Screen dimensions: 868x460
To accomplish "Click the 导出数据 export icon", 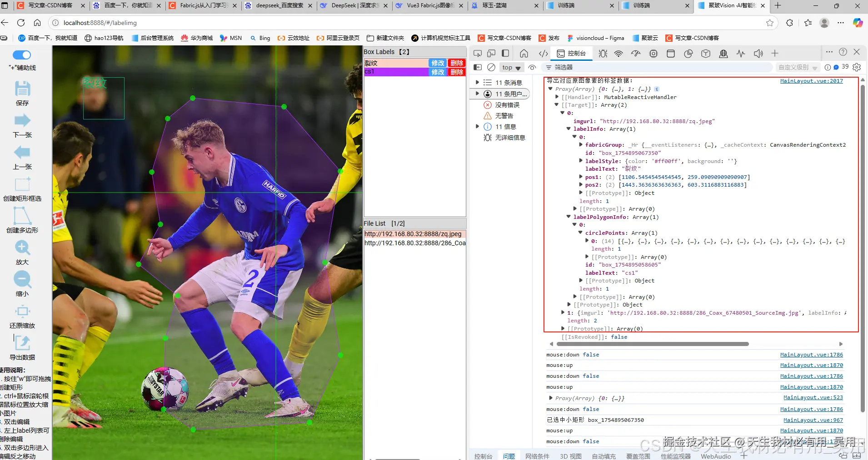I will (22, 343).
